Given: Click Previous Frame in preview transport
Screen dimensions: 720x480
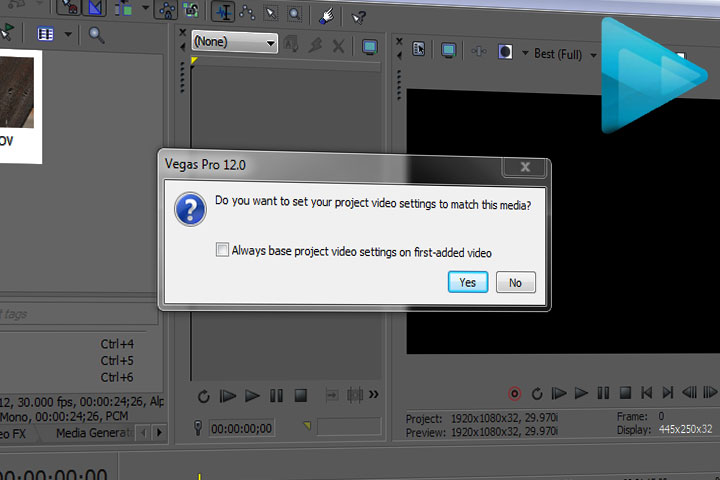Looking at the screenshot, I should pyautogui.click(x=689, y=393).
